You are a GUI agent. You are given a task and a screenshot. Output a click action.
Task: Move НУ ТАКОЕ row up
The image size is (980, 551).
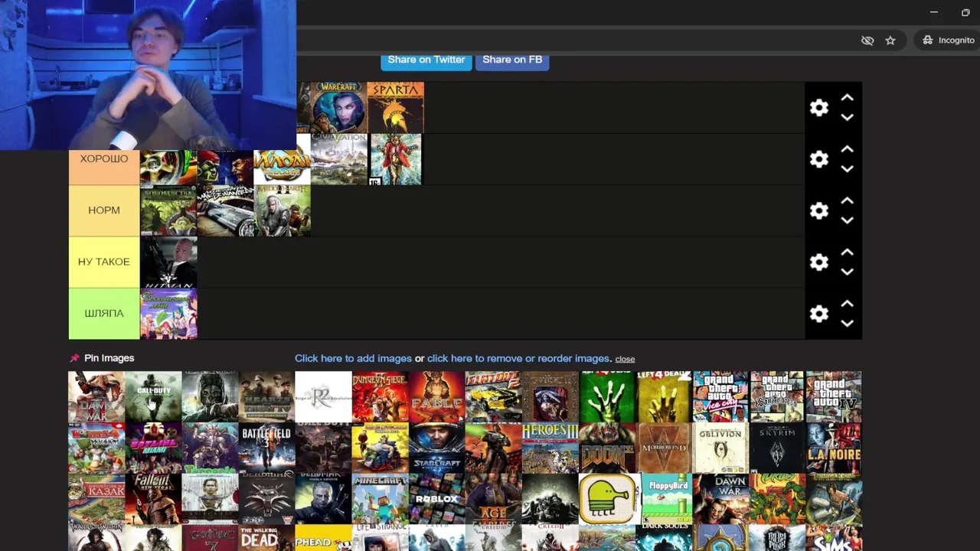tap(847, 252)
